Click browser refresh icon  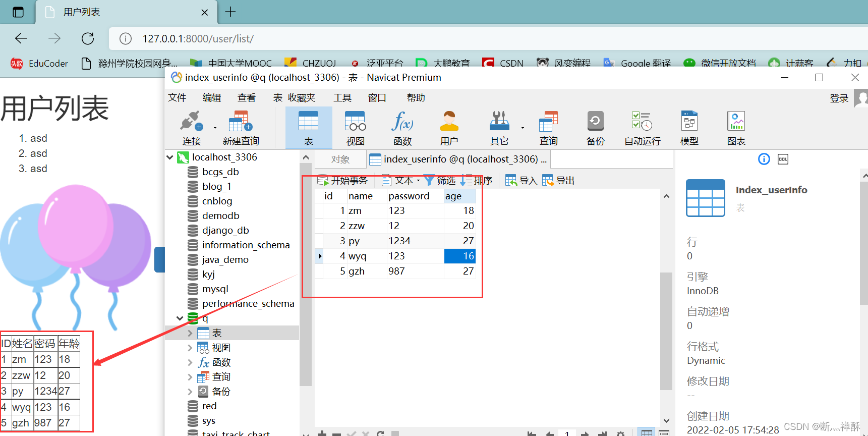click(x=88, y=38)
